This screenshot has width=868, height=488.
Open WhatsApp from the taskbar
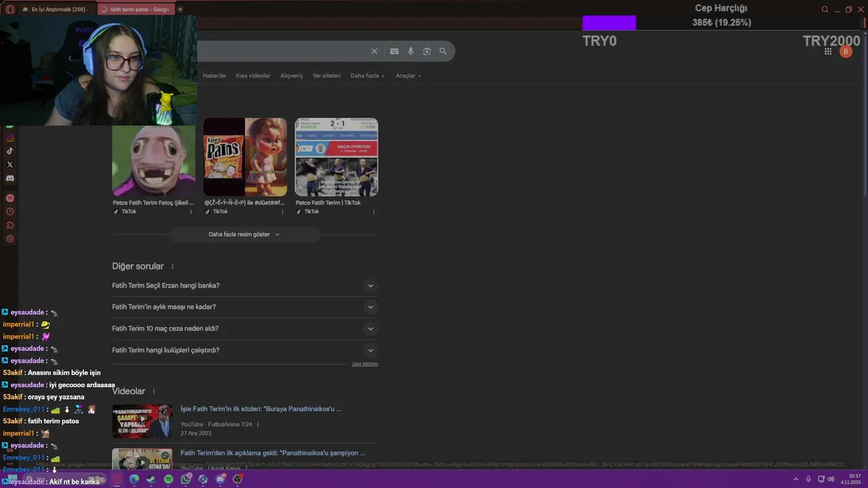point(186,479)
